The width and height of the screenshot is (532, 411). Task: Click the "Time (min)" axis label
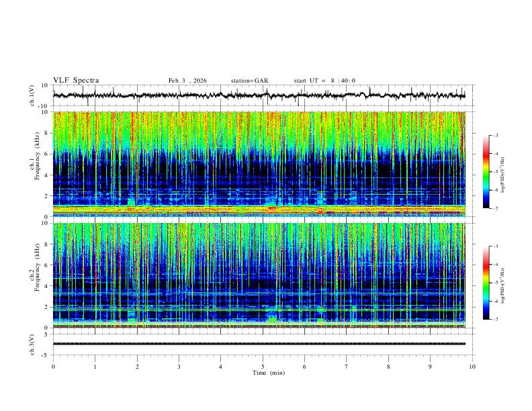pos(269,373)
